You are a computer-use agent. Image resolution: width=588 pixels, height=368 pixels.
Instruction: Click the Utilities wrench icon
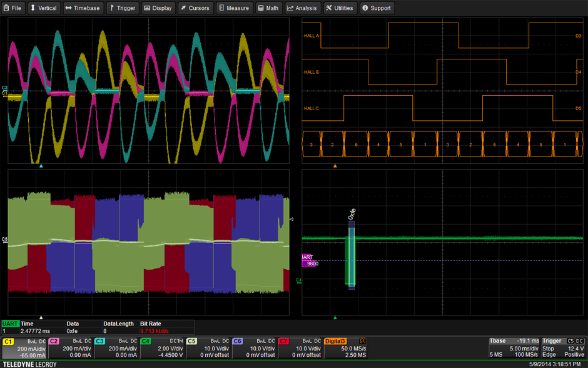[x=328, y=8]
